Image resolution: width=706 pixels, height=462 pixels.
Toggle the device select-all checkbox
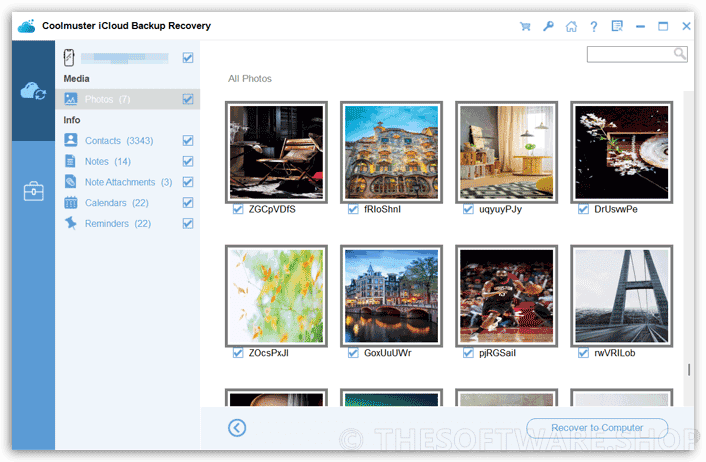[188, 58]
